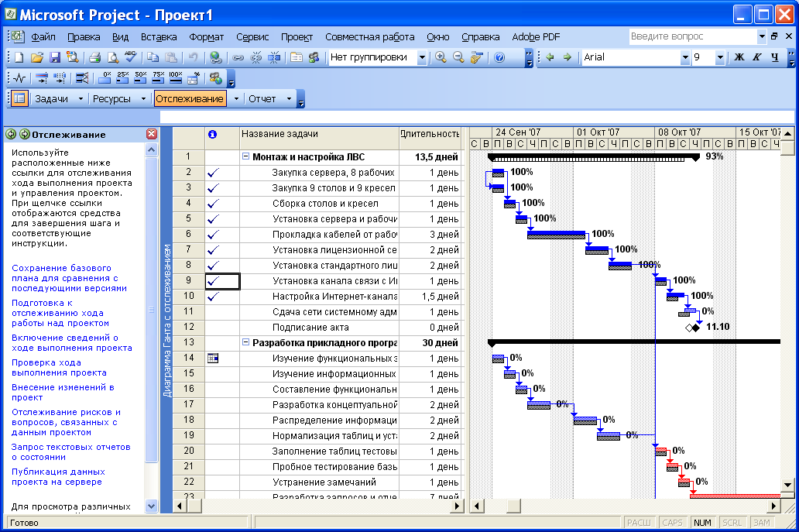Click in the 'Введите вопрос' help field

[x=692, y=36]
